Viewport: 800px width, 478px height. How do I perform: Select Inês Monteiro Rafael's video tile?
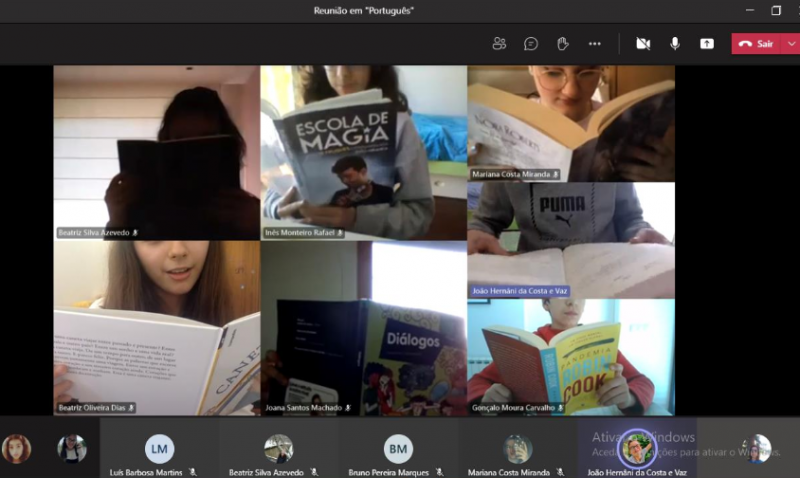363,152
